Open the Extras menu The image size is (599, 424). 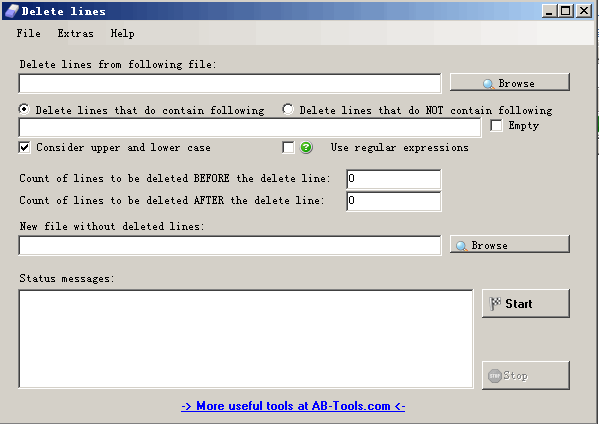click(75, 34)
